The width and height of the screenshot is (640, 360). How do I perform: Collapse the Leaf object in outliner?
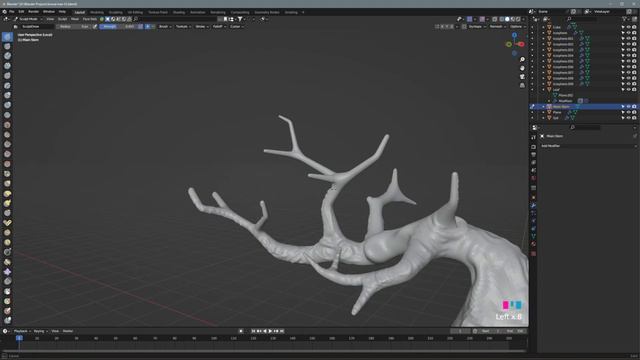[543, 89]
